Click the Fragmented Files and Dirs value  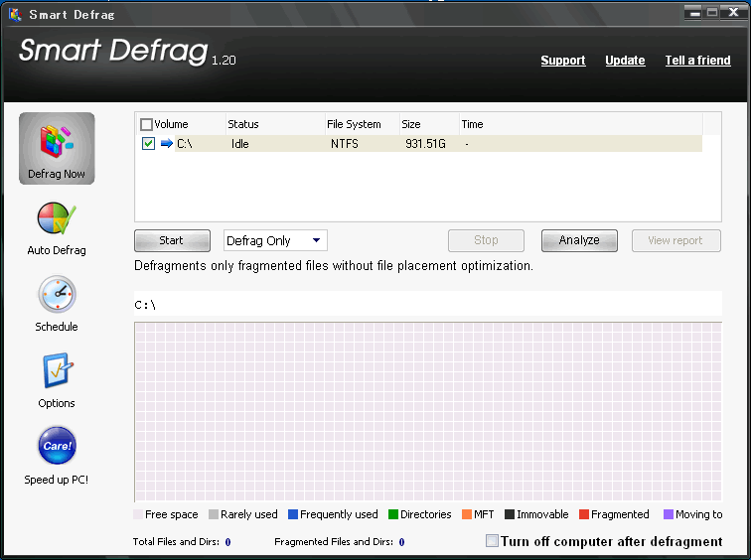pyautogui.click(x=401, y=542)
